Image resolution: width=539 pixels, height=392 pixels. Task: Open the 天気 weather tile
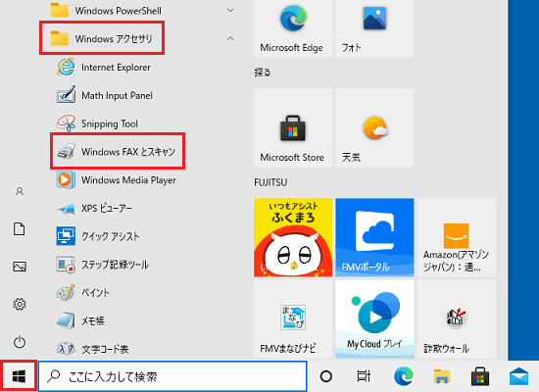(374, 128)
